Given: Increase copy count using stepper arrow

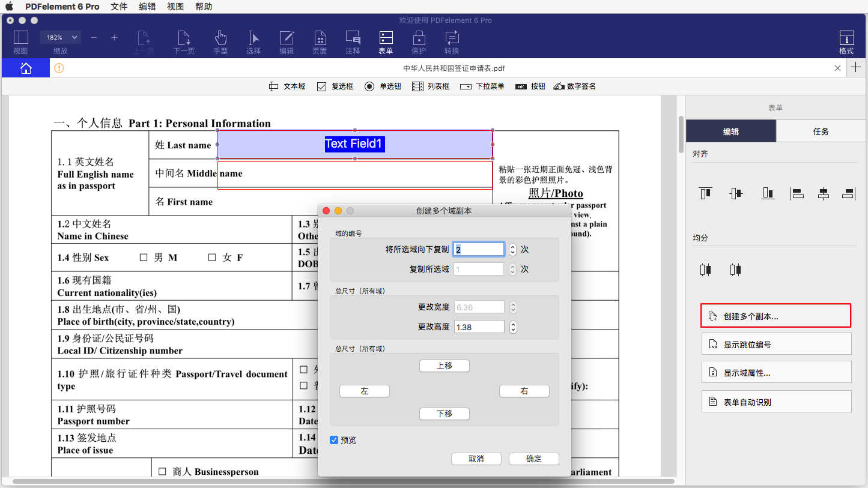Looking at the screenshot, I should click(x=513, y=246).
